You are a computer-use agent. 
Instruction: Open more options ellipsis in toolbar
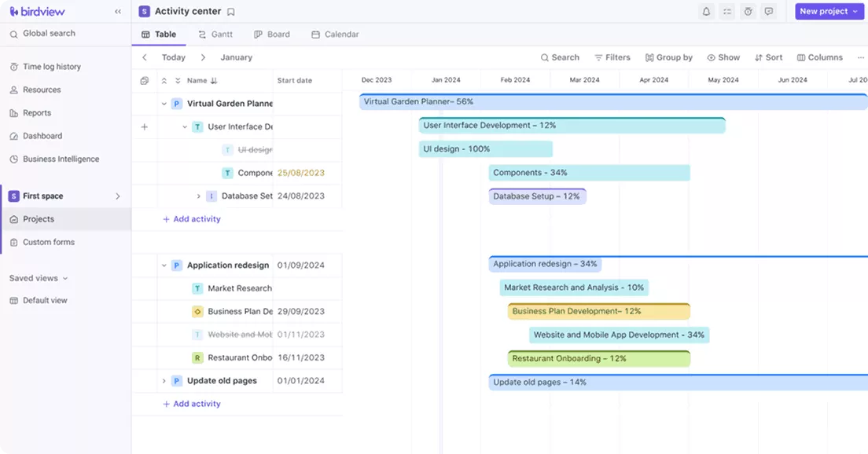click(x=860, y=57)
